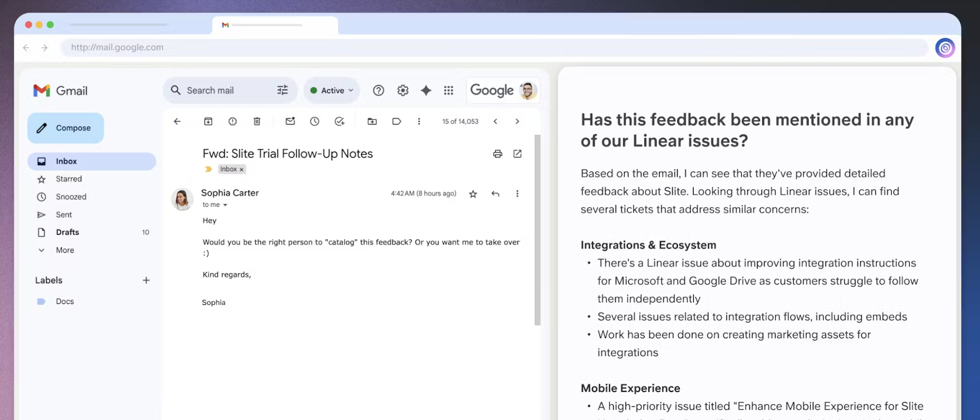980x420 pixels.
Task: Click the email subject line
Action: [x=288, y=154]
